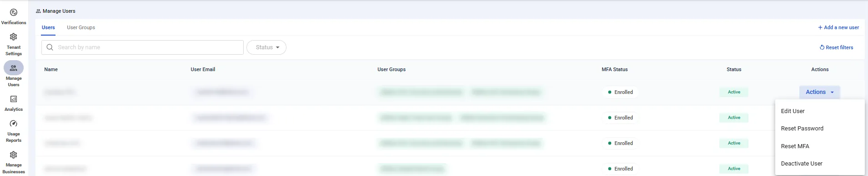
Task: Open the Actions dropdown in the first row
Action: coord(820,92)
